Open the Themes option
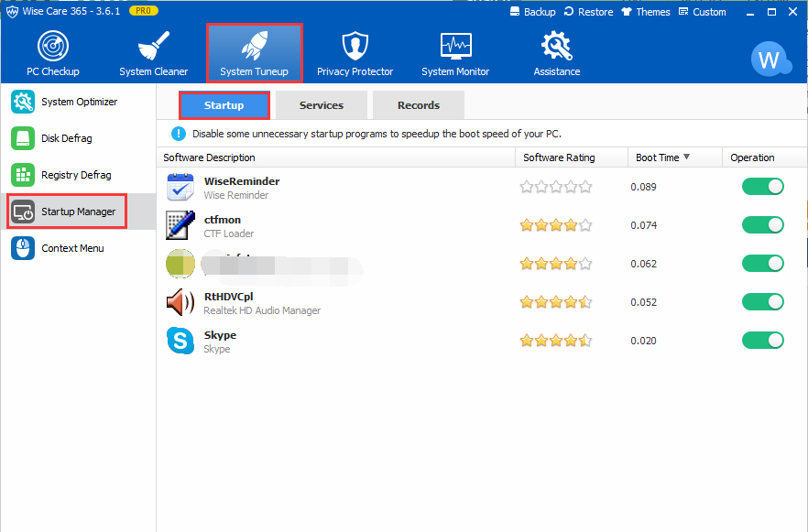The height and width of the screenshot is (532, 808). 646,11
